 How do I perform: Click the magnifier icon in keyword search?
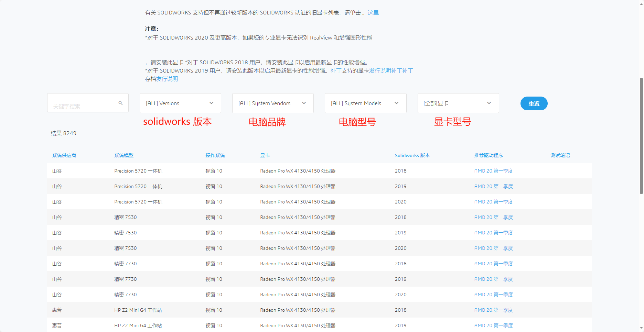[120, 103]
